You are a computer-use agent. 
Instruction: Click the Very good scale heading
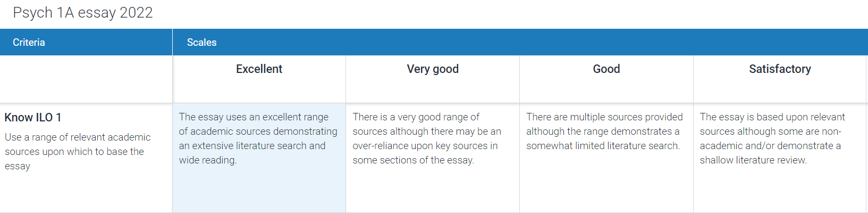click(433, 69)
